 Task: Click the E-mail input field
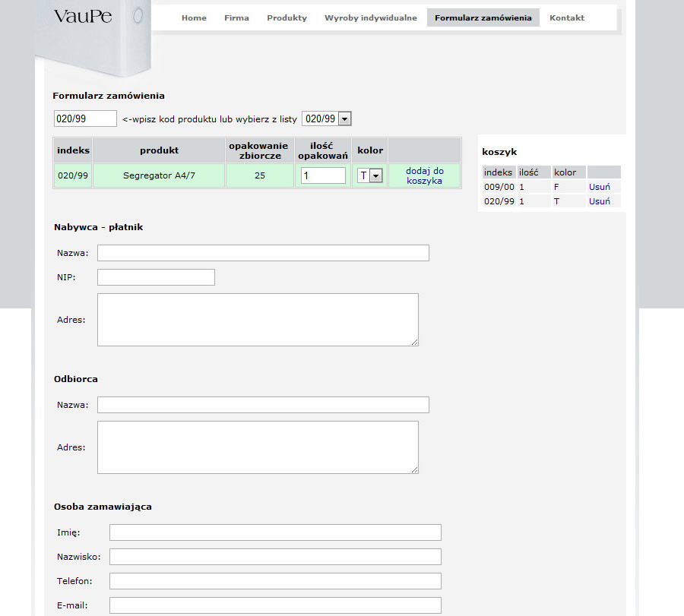[275, 605]
